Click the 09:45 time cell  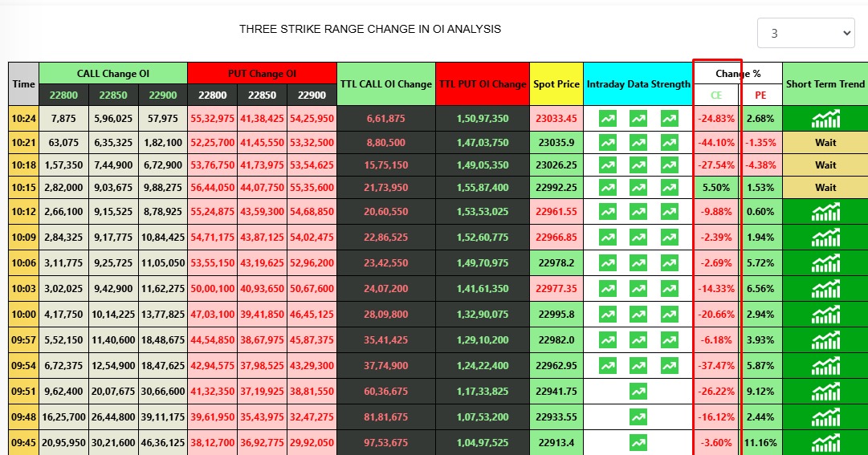(24, 443)
